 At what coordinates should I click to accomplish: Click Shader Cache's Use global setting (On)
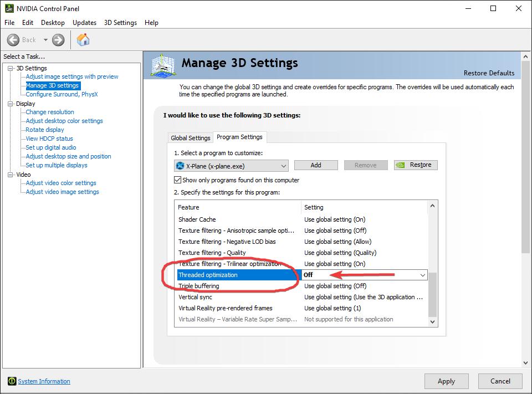point(335,219)
